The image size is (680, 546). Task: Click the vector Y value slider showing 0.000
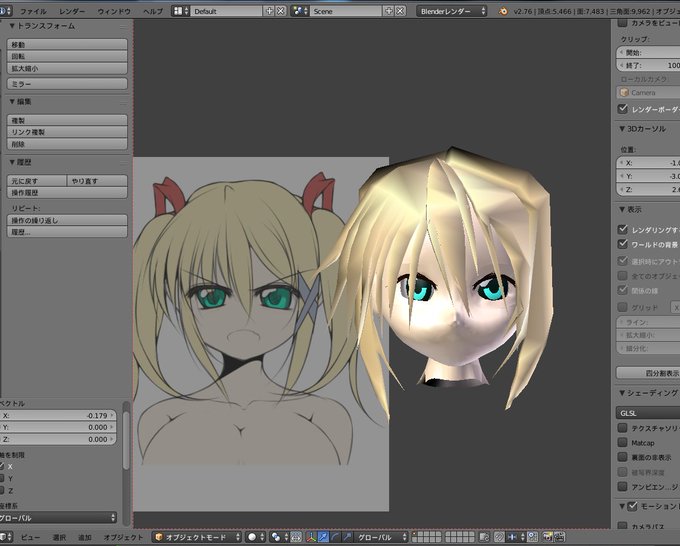tap(58, 427)
